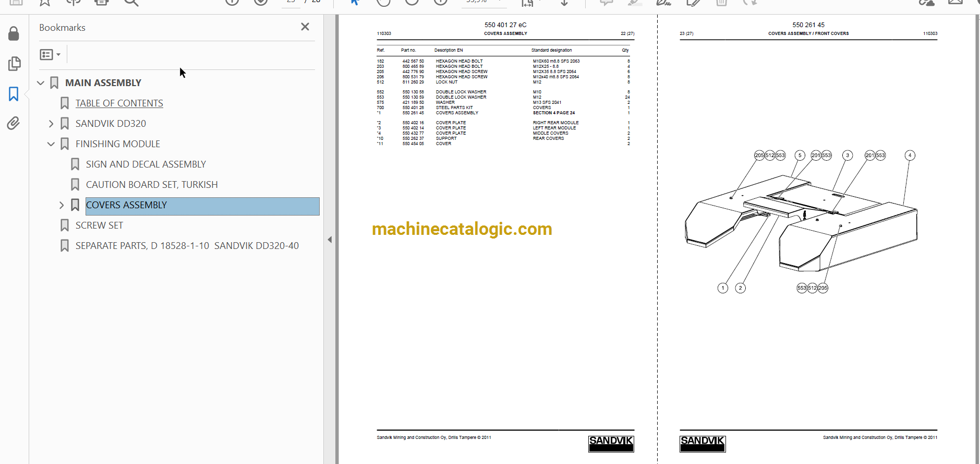The width and height of the screenshot is (980, 464).
Task: Click 'M12X25 - 8.8' designation
Action: (x=546, y=67)
